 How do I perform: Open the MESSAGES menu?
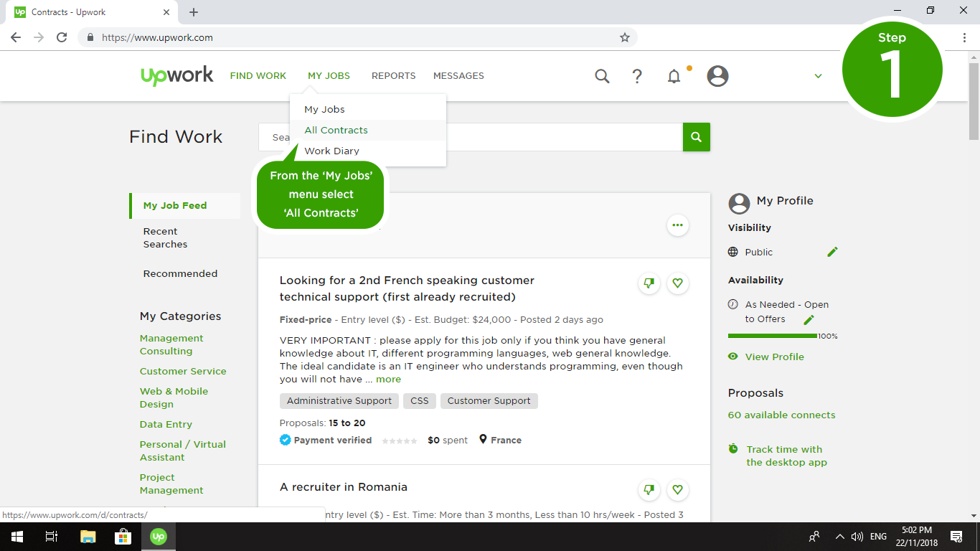pos(458,75)
